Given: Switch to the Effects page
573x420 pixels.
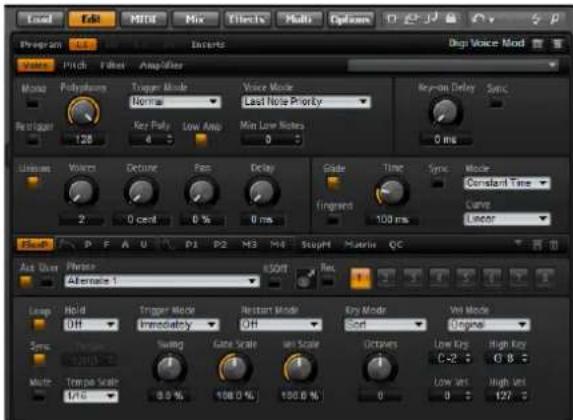Looking at the screenshot, I should point(247,19).
